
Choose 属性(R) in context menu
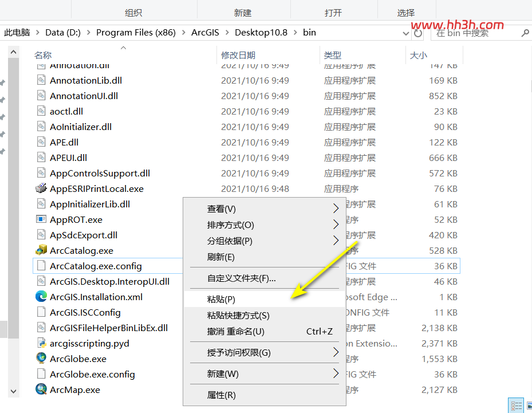tap(265, 395)
